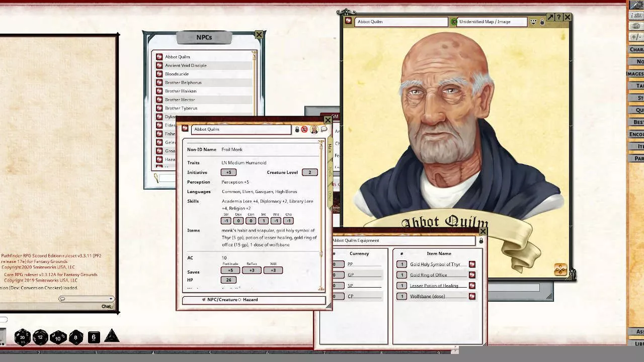Open Brother Belphorus link icon
This screenshot has width=644, height=362.
[x=159, y=82]
